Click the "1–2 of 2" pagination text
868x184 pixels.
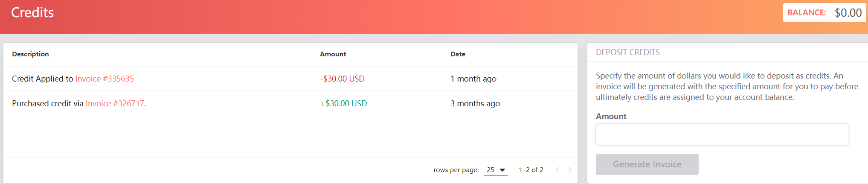coord(531,170)
